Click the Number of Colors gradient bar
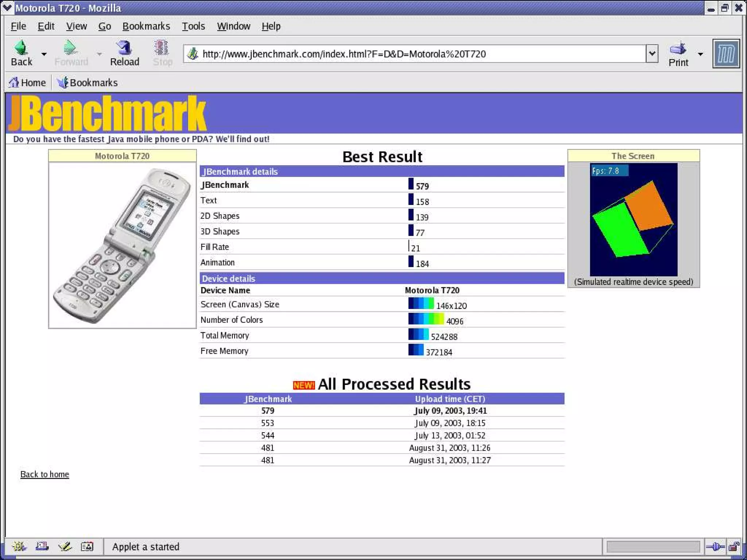This screenshot has width=747, height=560. click(426, 319)
